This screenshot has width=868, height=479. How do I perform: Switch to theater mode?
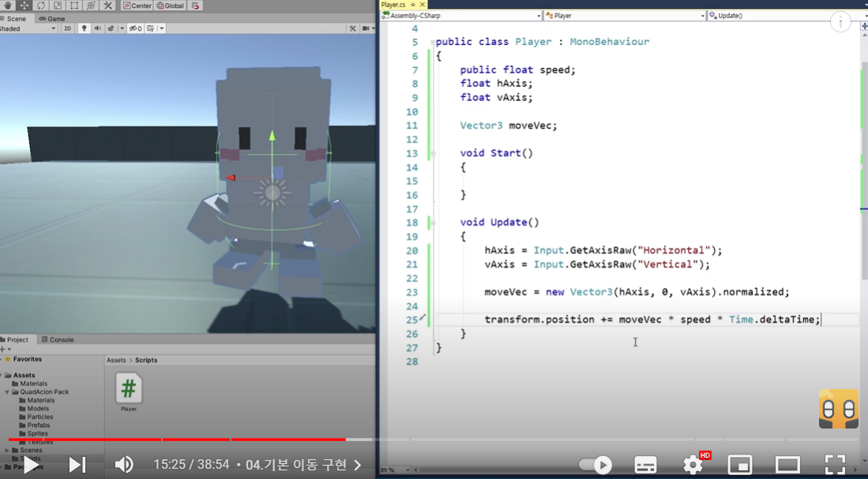click(x=787, y=465)
